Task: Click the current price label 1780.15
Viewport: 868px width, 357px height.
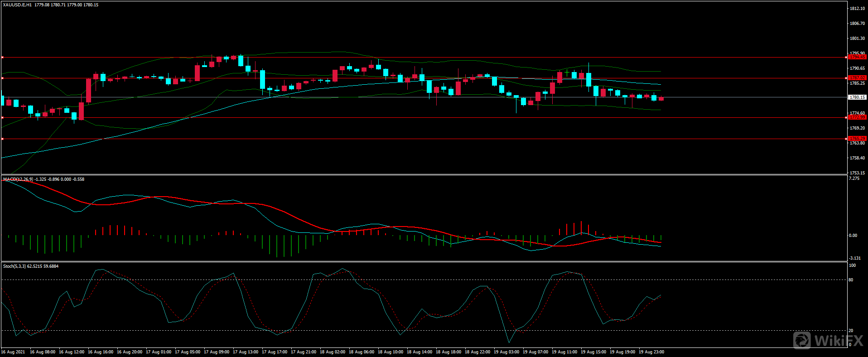Action: click(x=857, y=97)
